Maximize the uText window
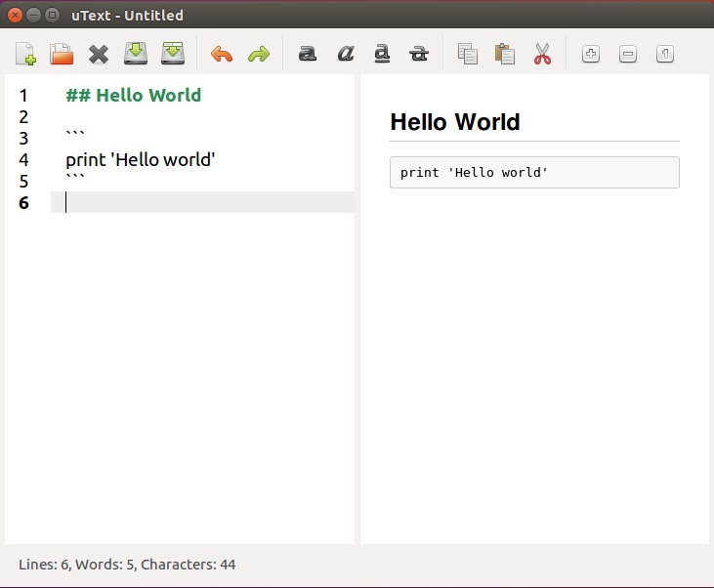 tap(53, 15)
